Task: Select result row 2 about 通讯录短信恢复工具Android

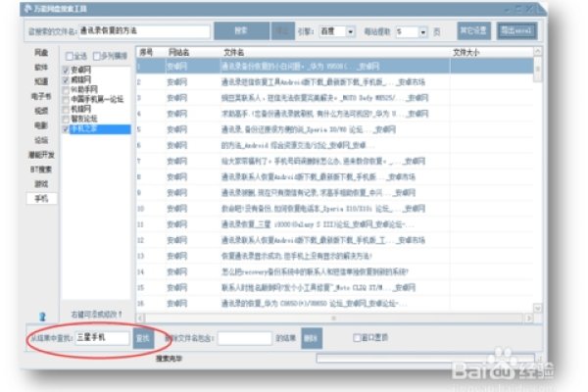Action: (x=334, y=82)
